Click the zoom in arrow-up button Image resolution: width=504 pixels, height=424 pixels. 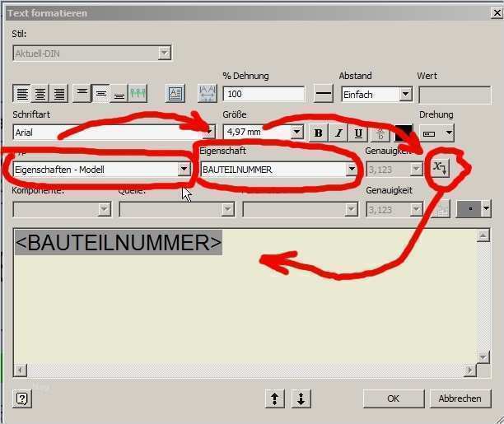[275, 398]
